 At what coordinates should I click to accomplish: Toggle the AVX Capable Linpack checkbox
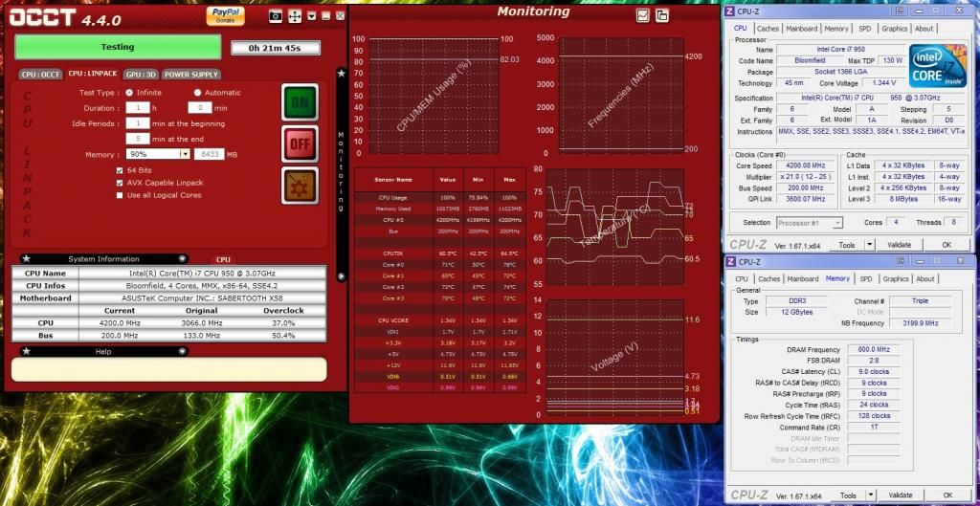pyautogui.click(x=120, y=183)
